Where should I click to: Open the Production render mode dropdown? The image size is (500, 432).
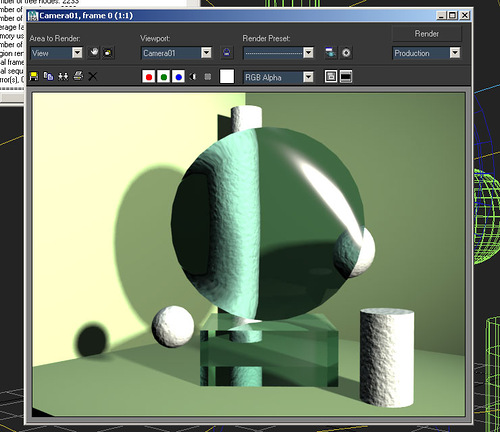[x=427, y=53]
